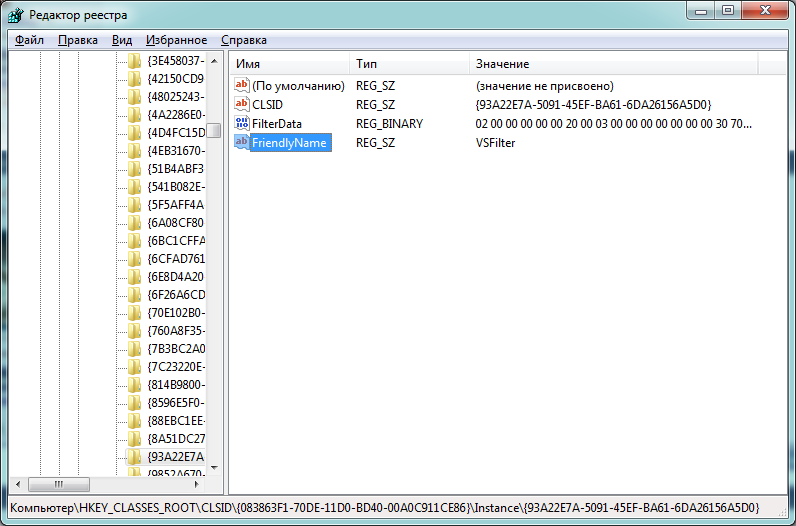The height and width of the screenshot is (526, 796).
Task: Click the string icon beside CLSID value
Action: click(x=242, y=104)
